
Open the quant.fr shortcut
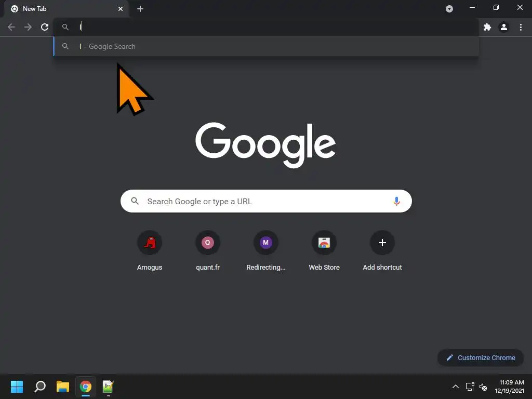tap(208, 251)
